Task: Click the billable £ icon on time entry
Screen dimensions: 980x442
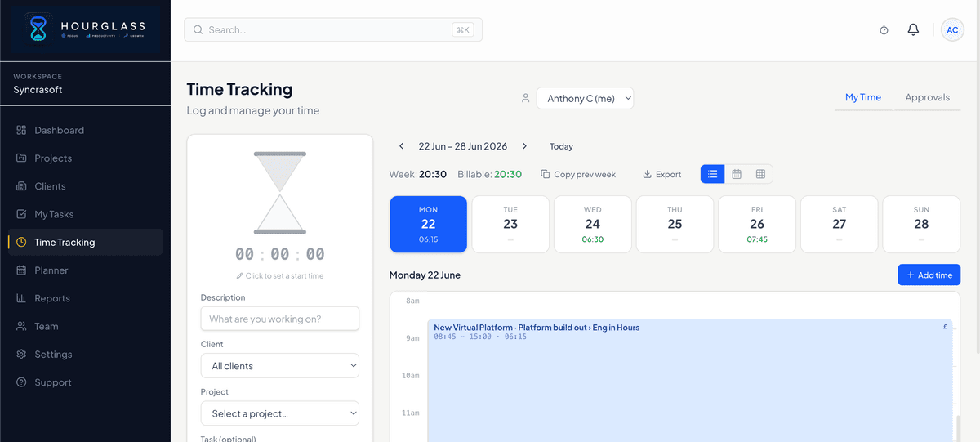Action: (945, 327)
